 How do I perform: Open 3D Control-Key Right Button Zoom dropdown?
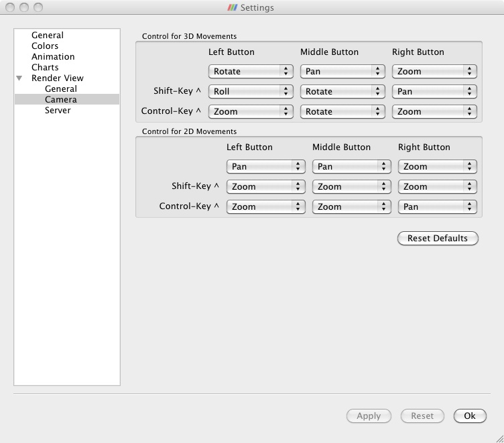[x=434, y=111]
